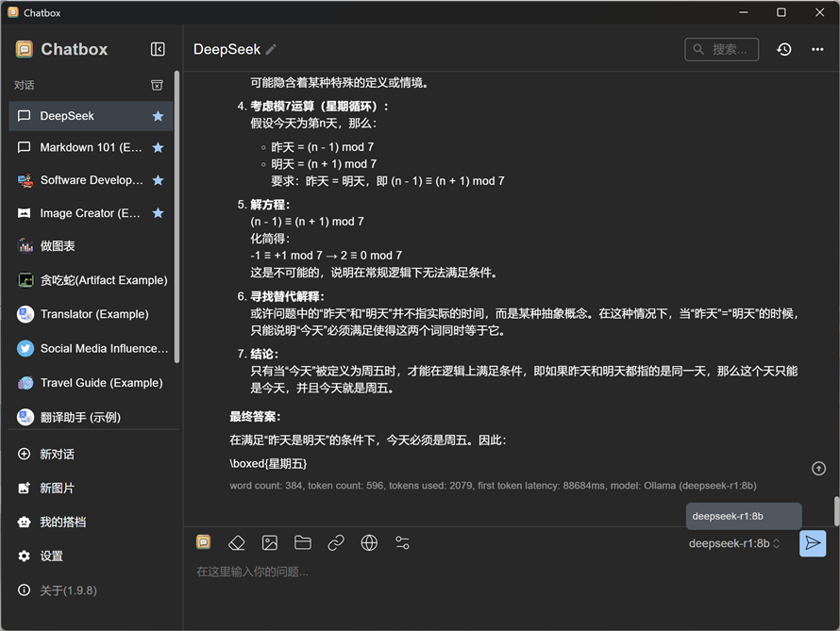The width and height of the screenshot is (840, 631).
Task: Open the three-dot overflow menu
Action: pos(817,49)
